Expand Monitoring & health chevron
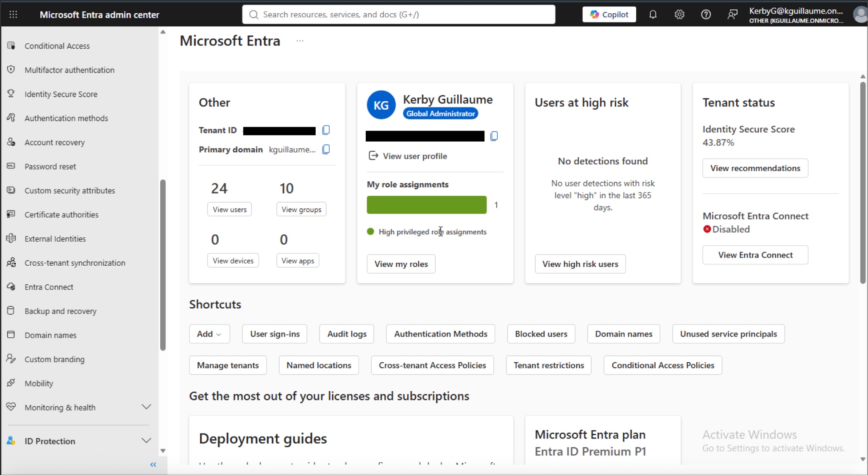 coord(146,407)
